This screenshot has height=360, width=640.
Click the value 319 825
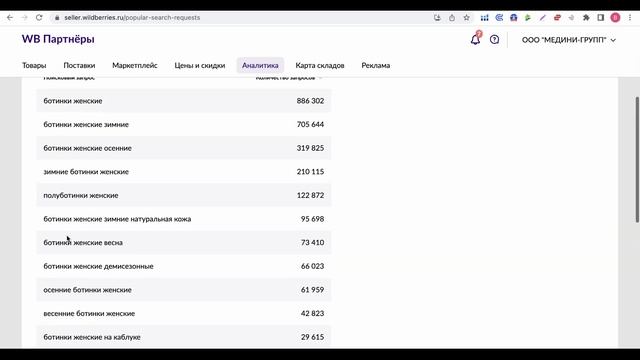[x=310, y=148]
